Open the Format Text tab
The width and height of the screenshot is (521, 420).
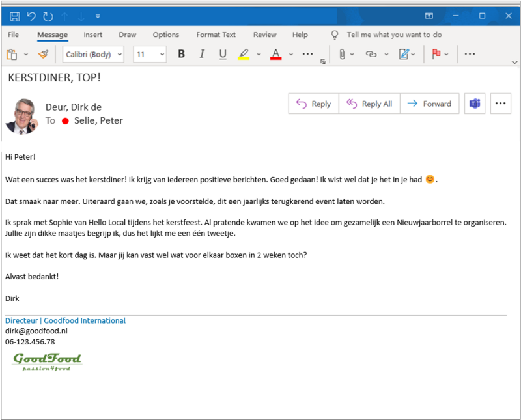click(216, 35)
